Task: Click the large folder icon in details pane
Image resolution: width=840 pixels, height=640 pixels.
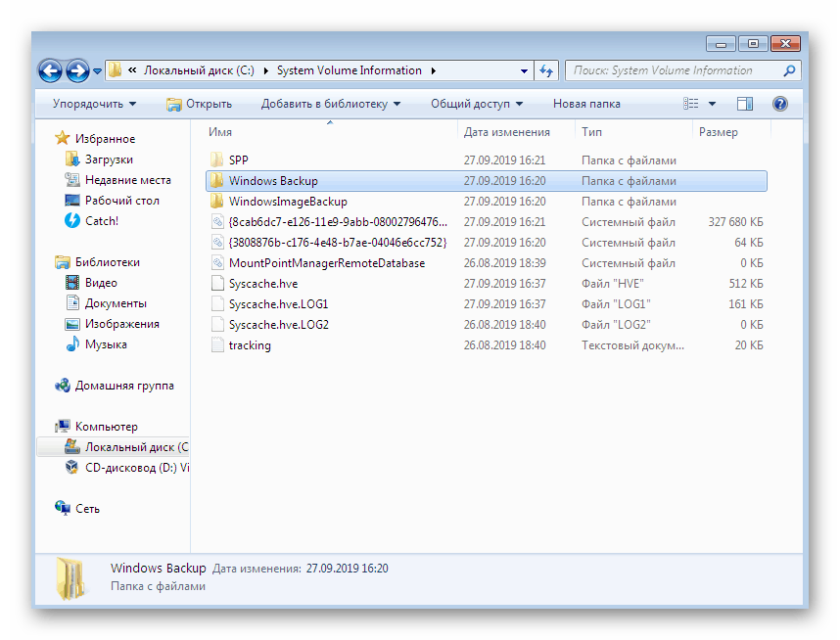Action: [x=70, y=578]
